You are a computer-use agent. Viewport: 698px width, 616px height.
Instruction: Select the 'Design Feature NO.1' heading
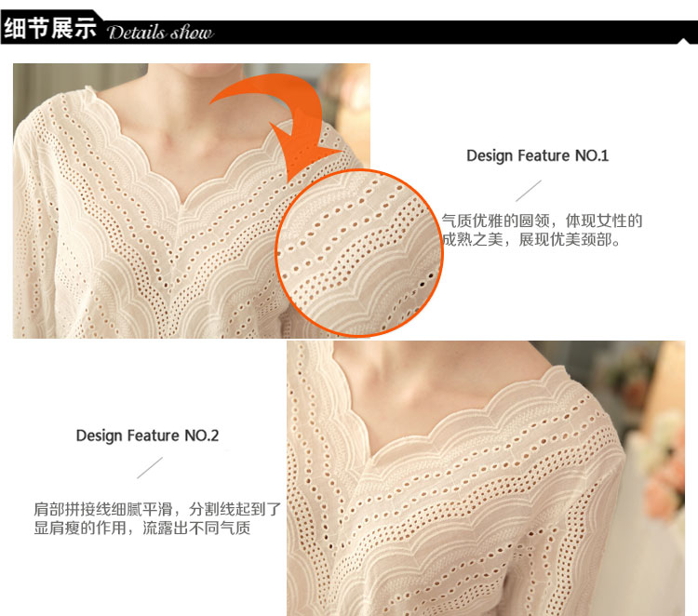[537, 155]
